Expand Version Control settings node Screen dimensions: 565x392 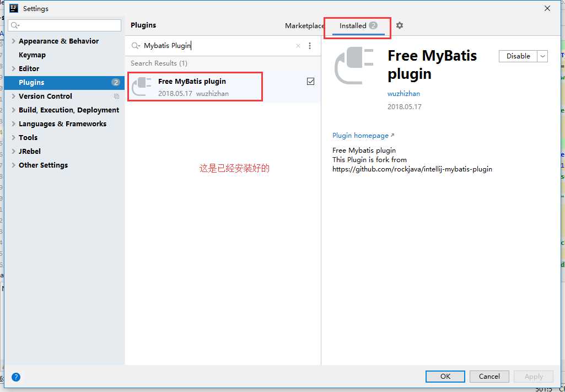coord(13,96)
